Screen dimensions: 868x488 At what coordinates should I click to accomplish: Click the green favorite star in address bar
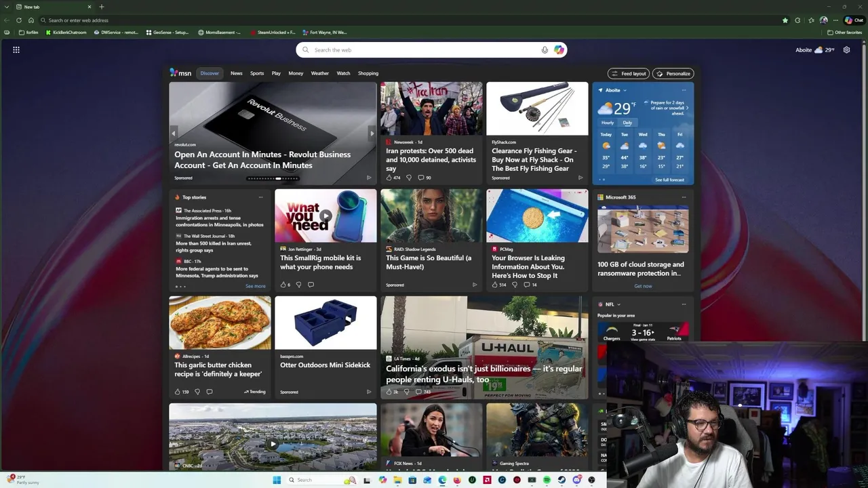(x=785, y=20)
